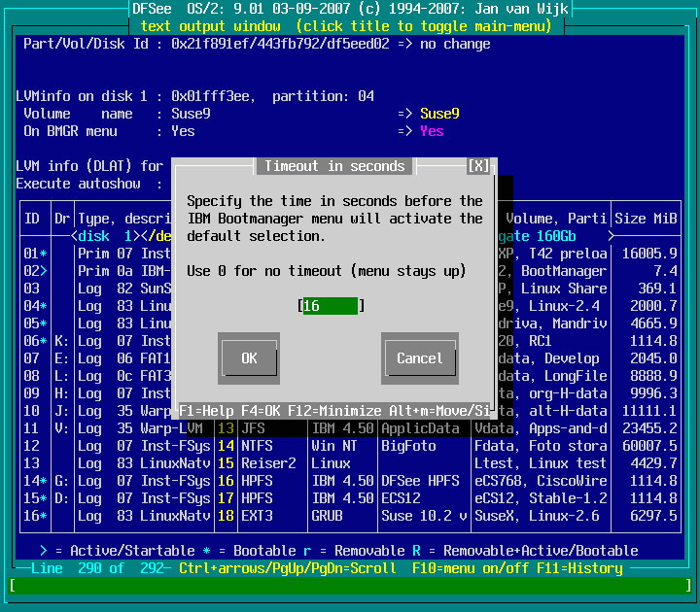
Task: Select partition row 14 eCS768 CiscoWire
Action: click(350, 481)
